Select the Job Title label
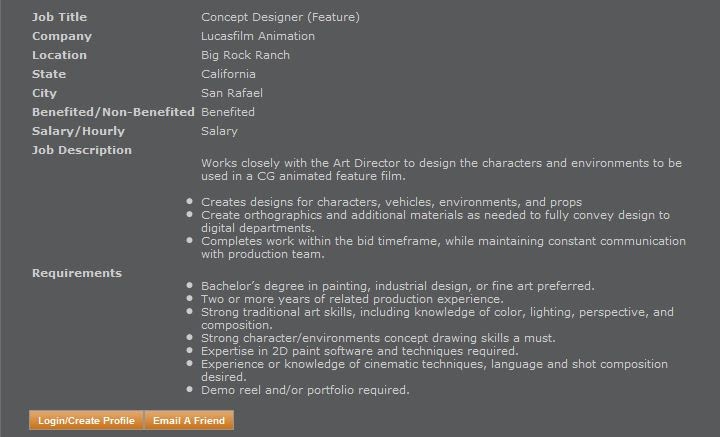 59,17
